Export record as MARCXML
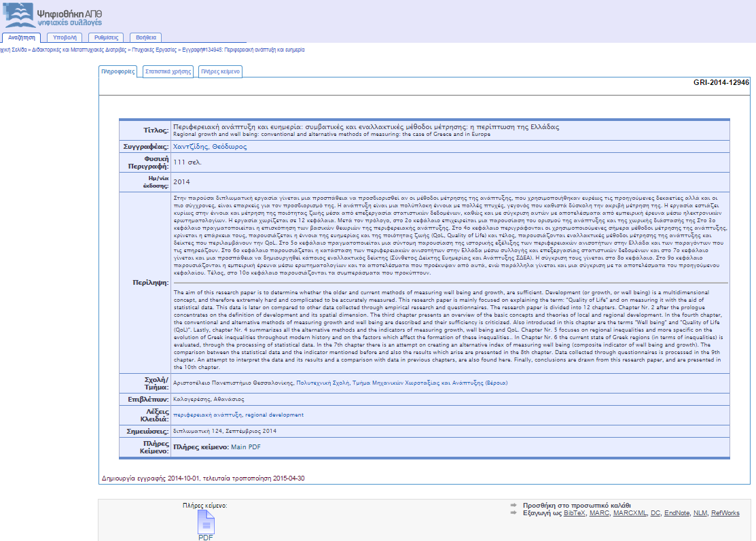Screen dimensions: 756x541 coord(630,513)
